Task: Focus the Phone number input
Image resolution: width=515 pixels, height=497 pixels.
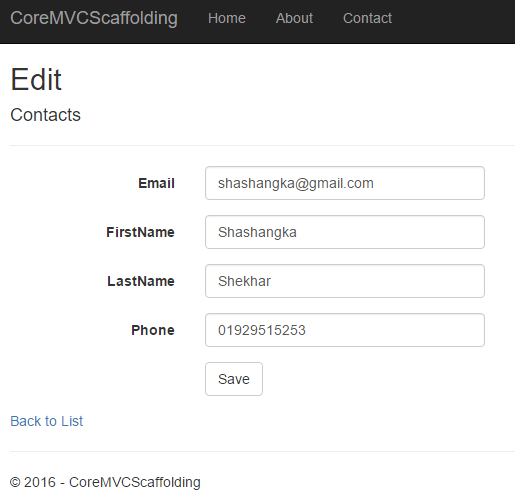Action: click(345, 330)
